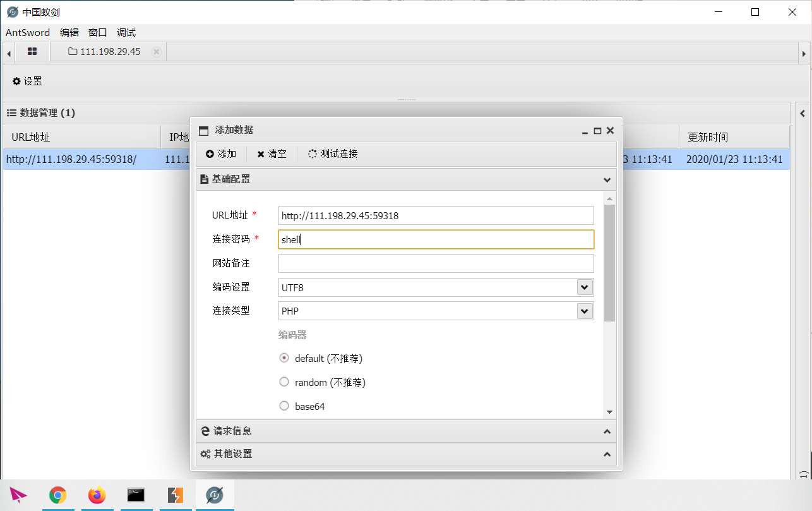Switch to the home grid tab
This screenshot has height=511, width=812.
(x=32, y=52)
